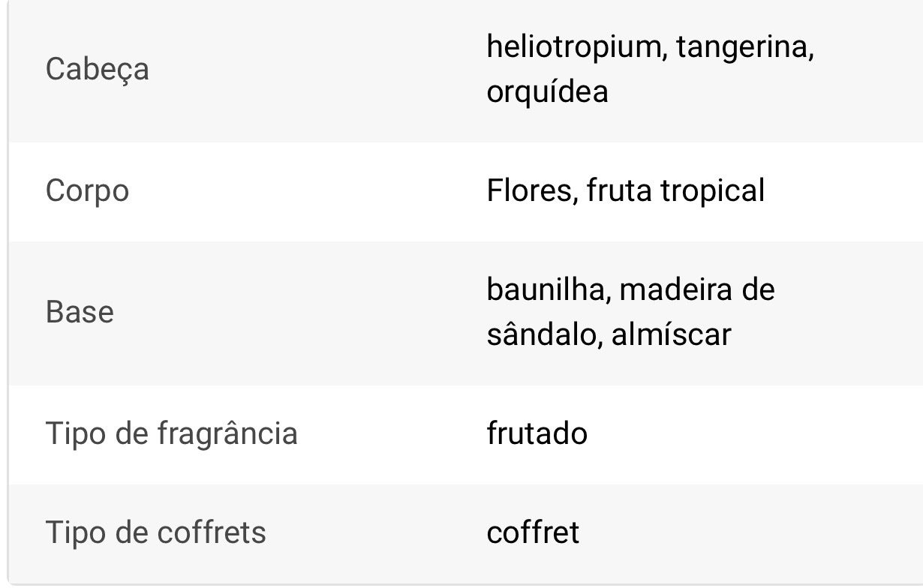This screenshot has height=588, width=923.
Task: Click the Corpo row label
Action: pyautogui.click(x=87, y=190)
